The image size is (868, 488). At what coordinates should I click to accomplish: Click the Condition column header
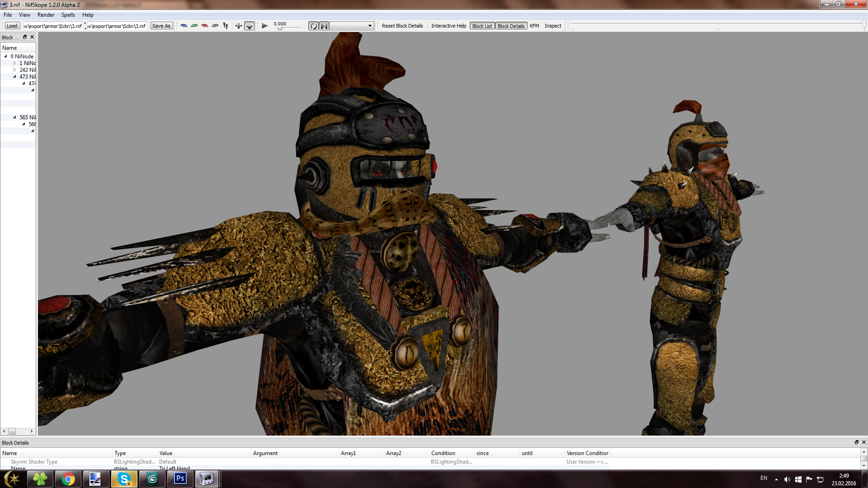click(x=452, y=453)
